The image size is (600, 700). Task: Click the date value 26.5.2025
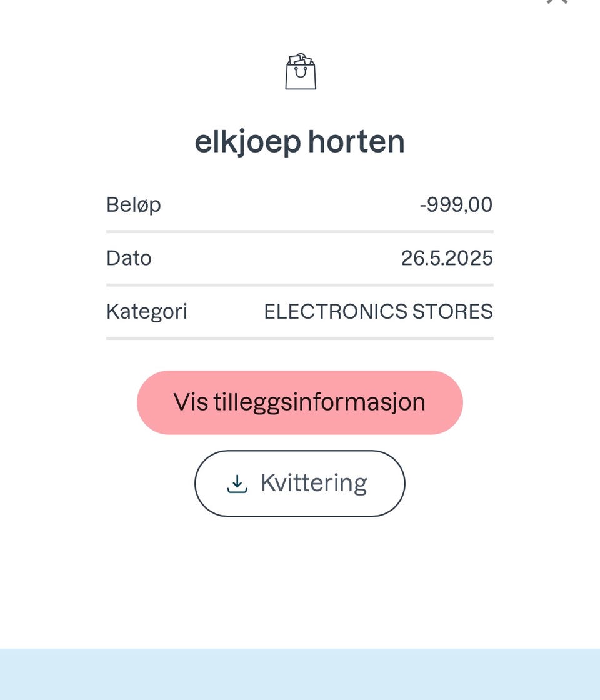[447, 258]
